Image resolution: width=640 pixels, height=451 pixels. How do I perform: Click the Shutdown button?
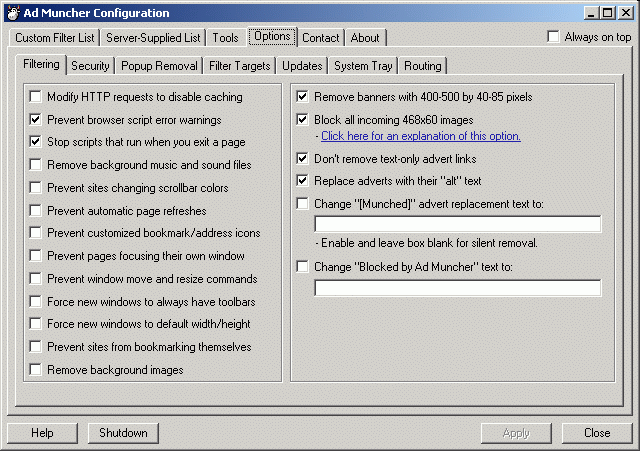123,433
